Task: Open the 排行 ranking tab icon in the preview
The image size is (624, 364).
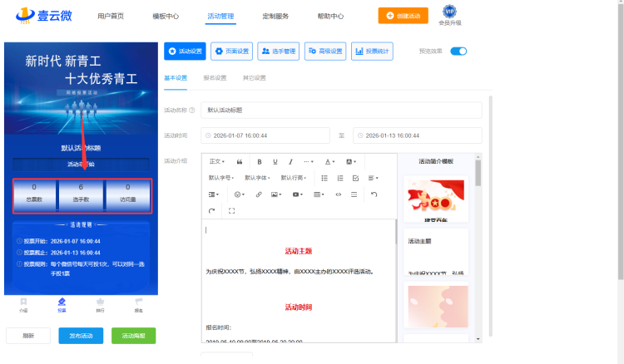Action: [x=100, y=304]
